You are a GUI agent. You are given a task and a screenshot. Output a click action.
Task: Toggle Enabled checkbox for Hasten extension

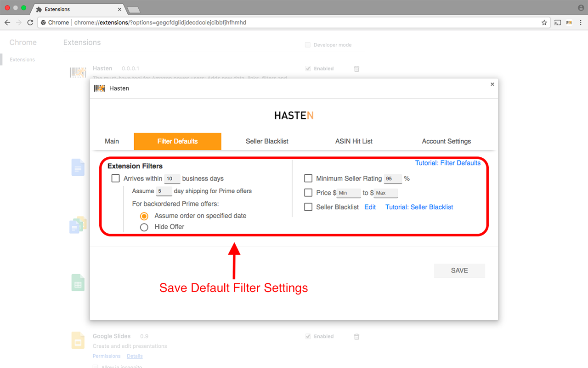point(308,69)
